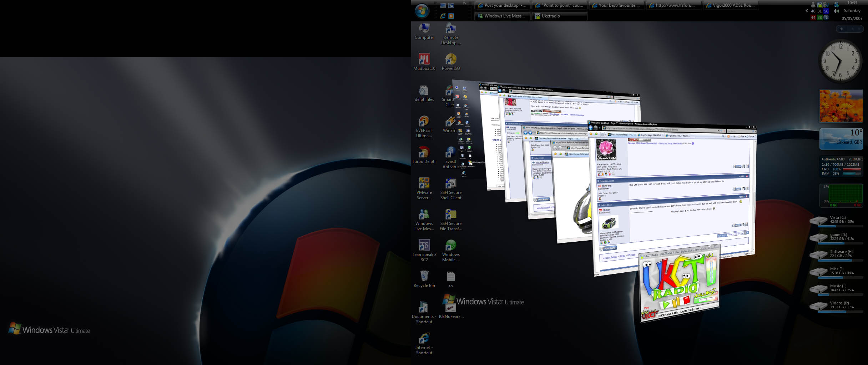Click Play in UKCT Radio player
This screenshot has height=365, width=868.
coord(665,304)
